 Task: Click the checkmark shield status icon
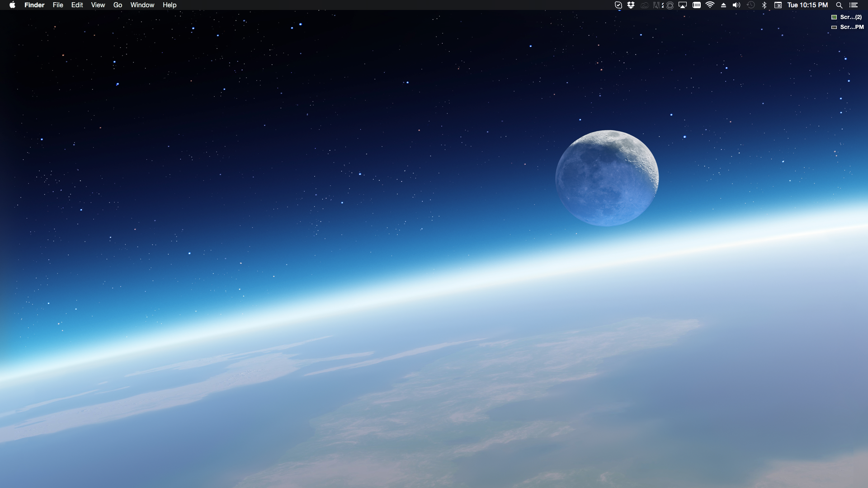618,5
